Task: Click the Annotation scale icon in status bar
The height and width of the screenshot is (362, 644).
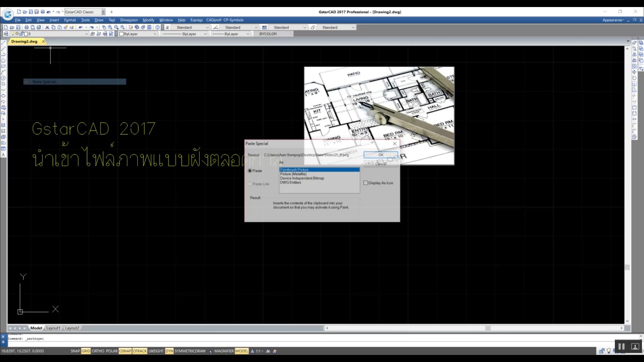Action: click(253, 351)
